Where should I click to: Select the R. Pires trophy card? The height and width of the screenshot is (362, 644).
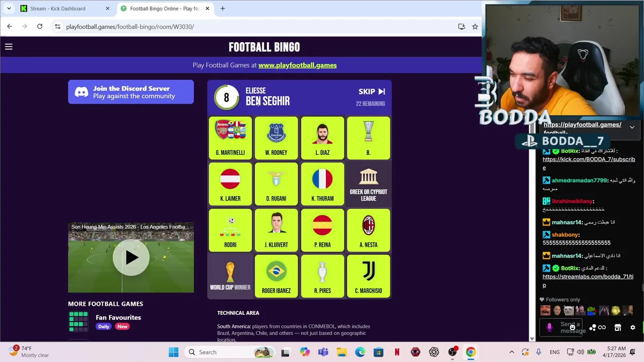coord(323,276)
